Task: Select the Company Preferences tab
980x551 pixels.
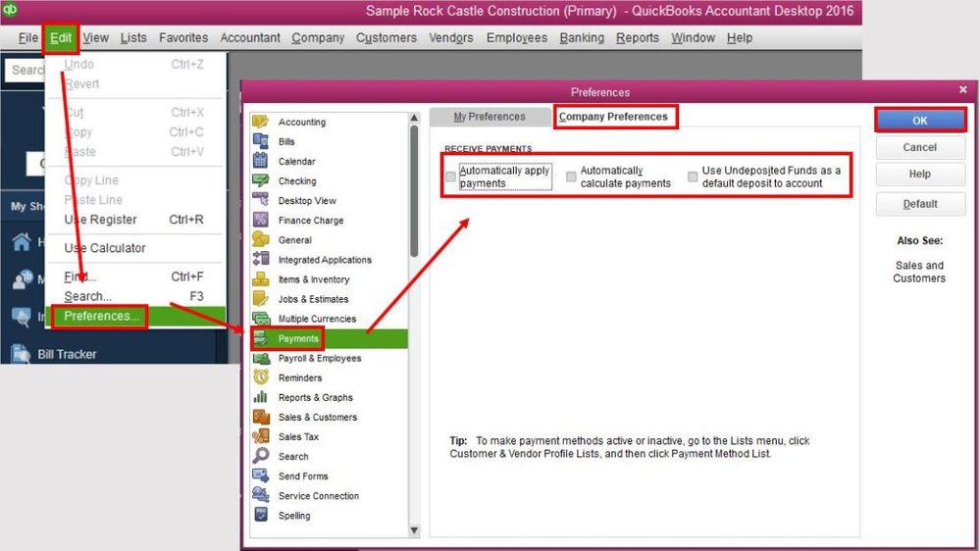Action: [x=613, y=117]
